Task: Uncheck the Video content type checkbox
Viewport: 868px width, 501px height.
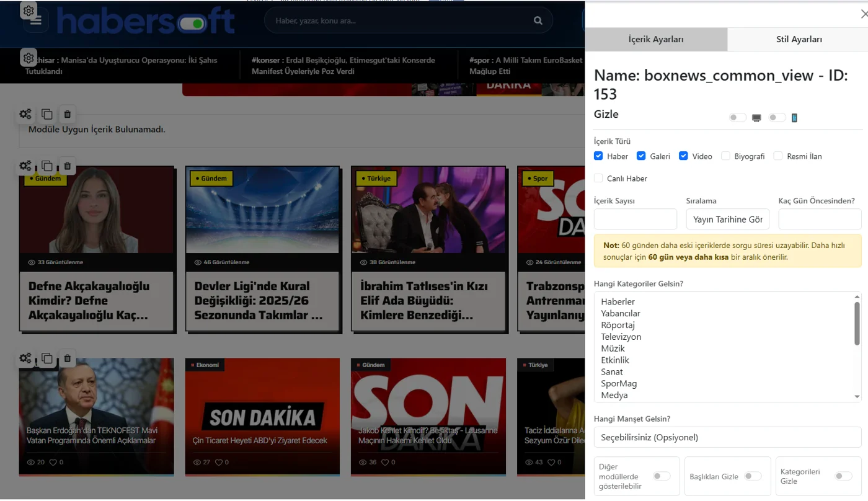Action: pos(683,156)
